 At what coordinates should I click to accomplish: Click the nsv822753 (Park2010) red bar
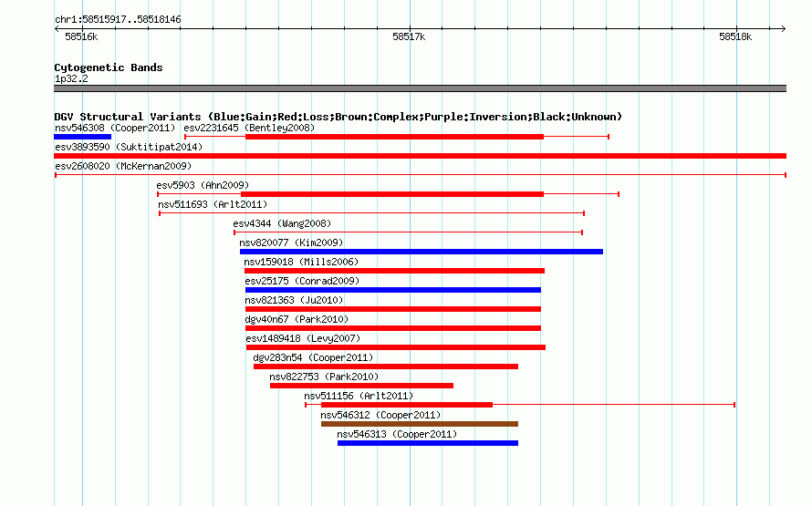pyautogui.click(x=361, y=386)
